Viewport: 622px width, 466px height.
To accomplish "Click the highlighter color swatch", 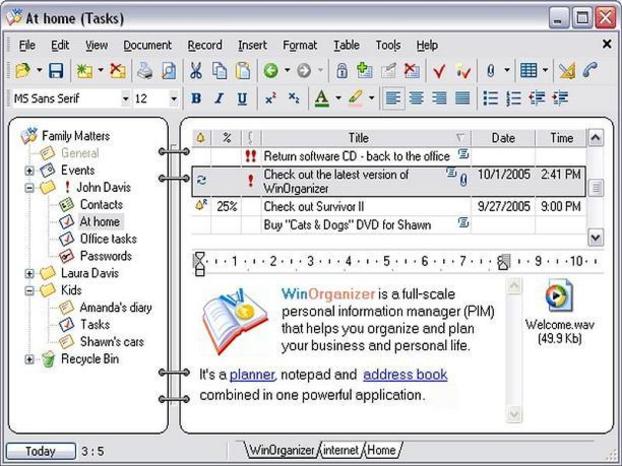I will [355, 98].
